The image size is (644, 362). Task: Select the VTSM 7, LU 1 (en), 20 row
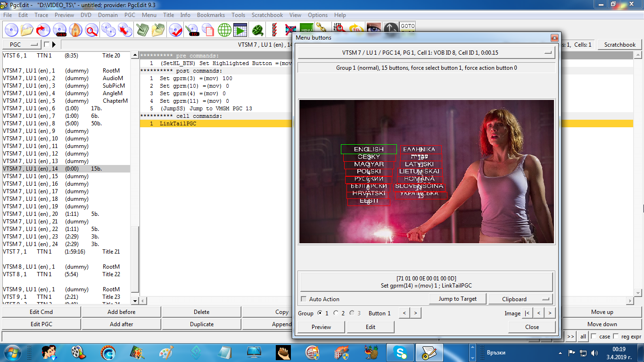click(x=66, y=214)
